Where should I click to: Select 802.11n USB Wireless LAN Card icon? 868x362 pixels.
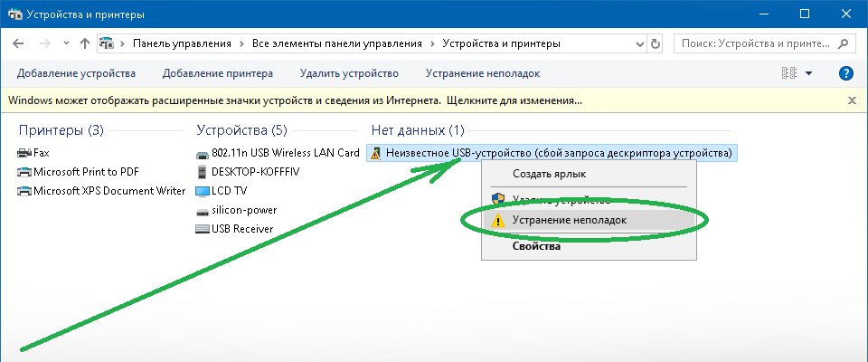(x=203, y=153)
